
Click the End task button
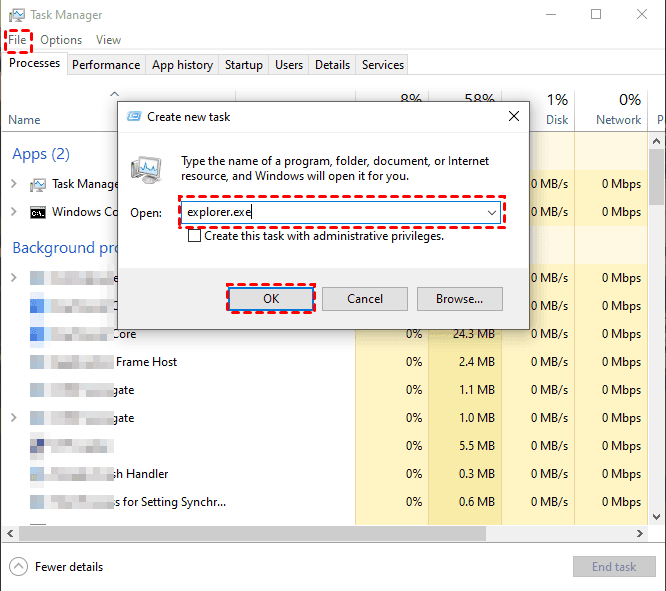click(x=614, y=567)
